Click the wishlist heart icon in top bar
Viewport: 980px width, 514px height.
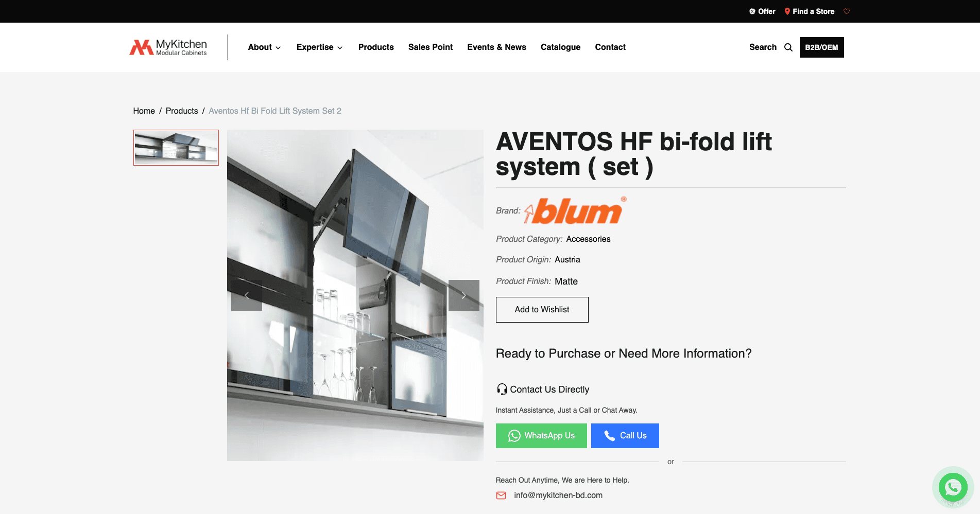(847, 11)
